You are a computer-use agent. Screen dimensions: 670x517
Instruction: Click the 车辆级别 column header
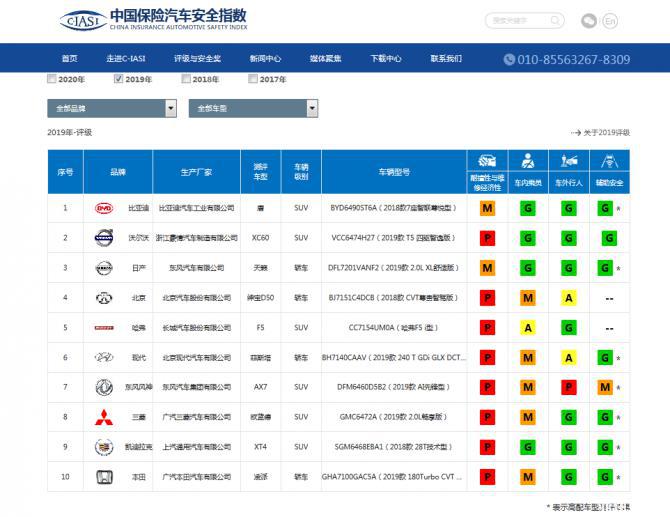pos(301,172)
